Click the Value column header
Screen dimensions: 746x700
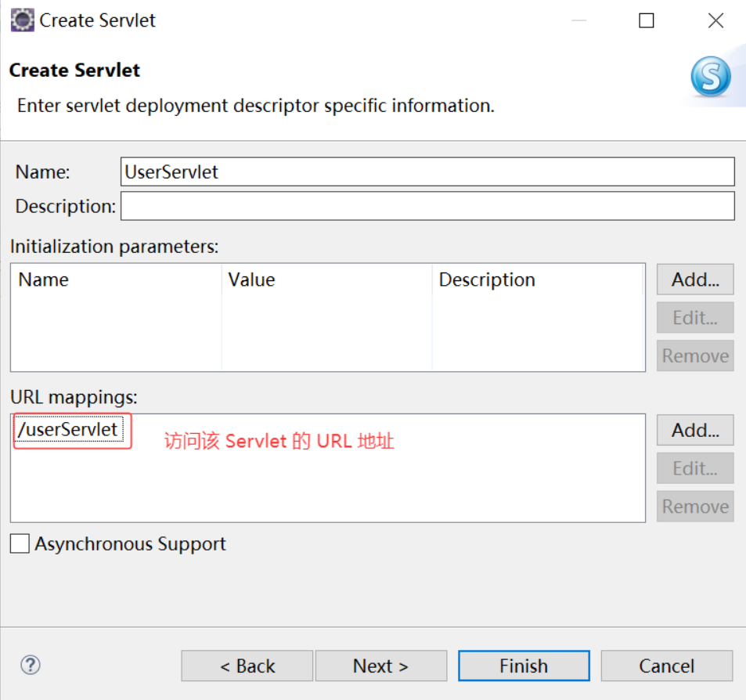point(327,280)
